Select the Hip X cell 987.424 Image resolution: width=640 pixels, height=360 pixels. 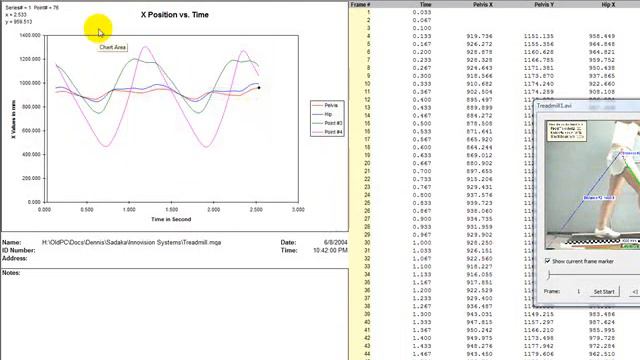point(602,322)
